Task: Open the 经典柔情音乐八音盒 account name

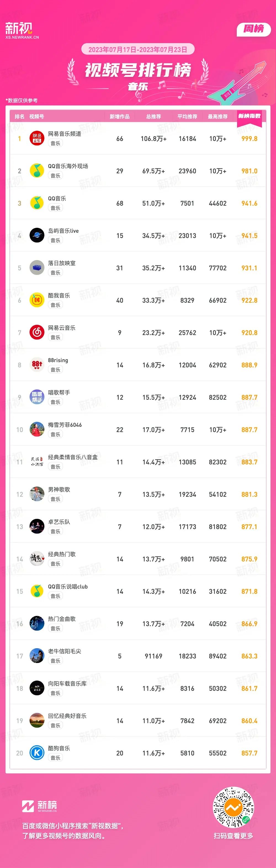Action: click(73, 457)
